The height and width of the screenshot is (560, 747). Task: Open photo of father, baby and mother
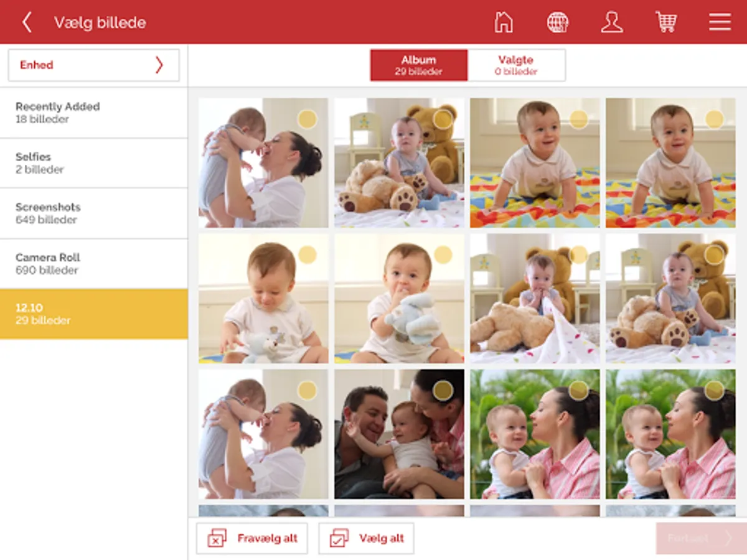pyautogui.click(x=399, y=434)
